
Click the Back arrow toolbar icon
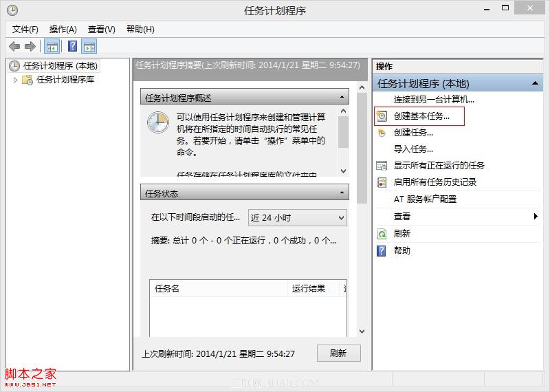(14, 46)
